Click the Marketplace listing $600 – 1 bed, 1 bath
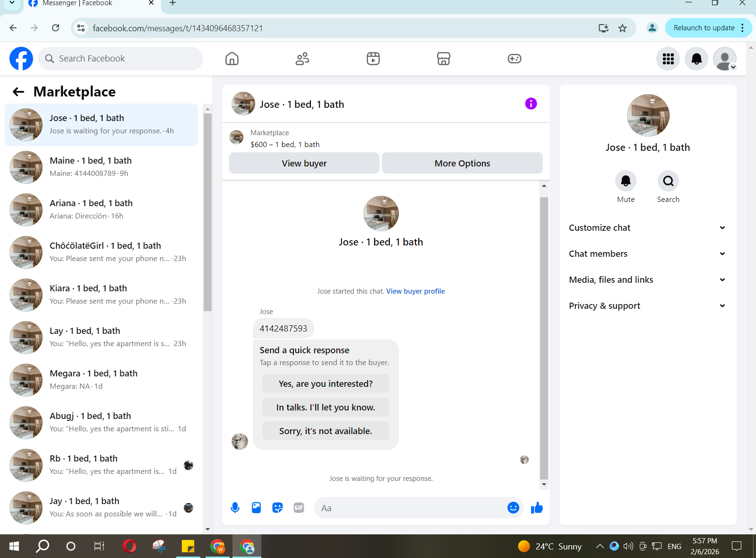This screenshot has height=558, width=756. click(x=285, y=145)
